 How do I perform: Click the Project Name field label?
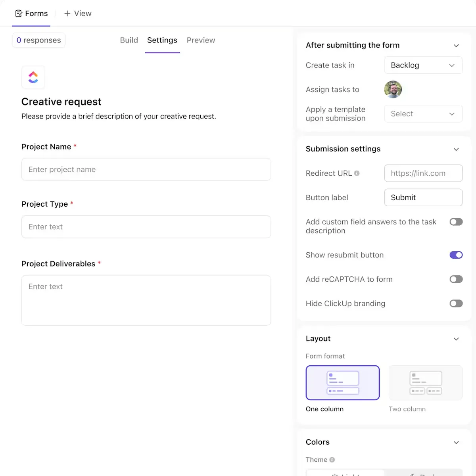click(x=46, y=147)
